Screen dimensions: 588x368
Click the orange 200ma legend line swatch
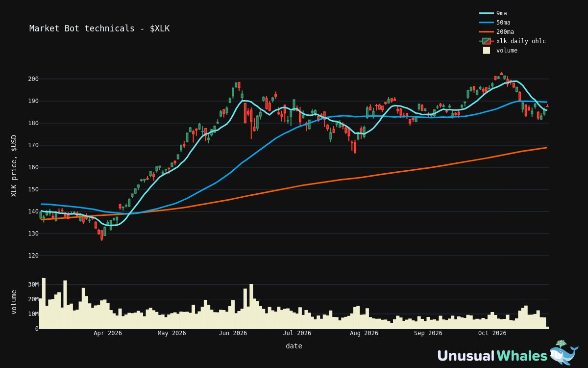486,32
